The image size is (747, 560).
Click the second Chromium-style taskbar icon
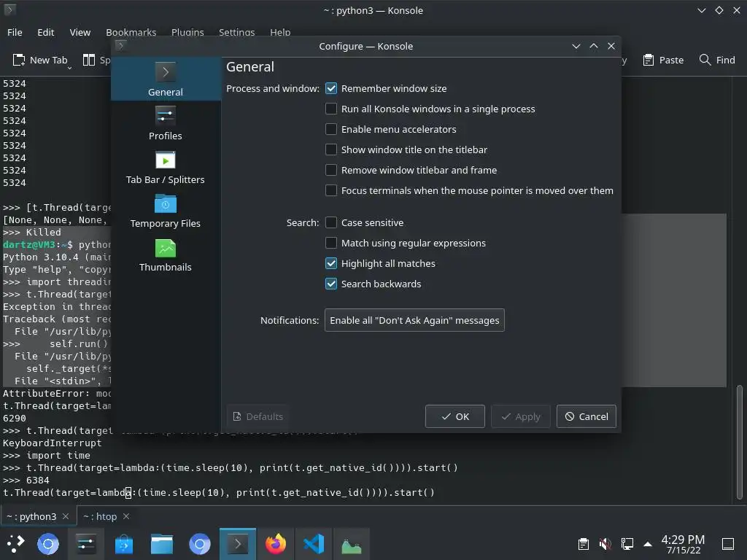point(200,544)
